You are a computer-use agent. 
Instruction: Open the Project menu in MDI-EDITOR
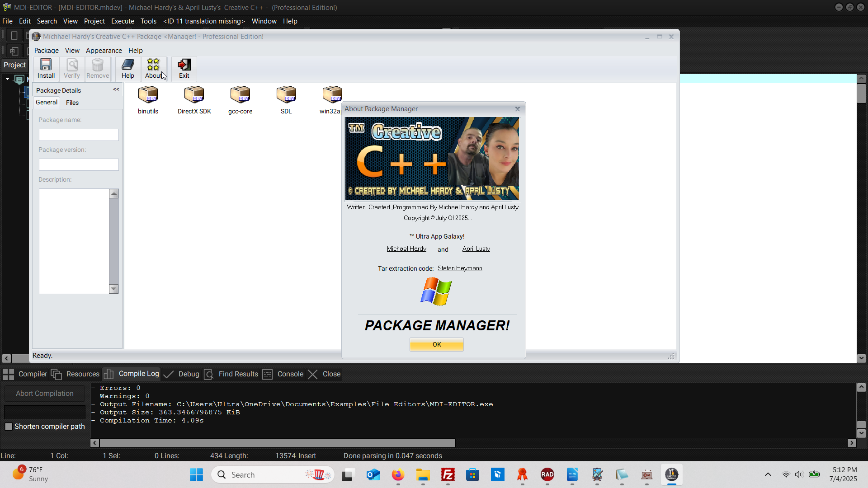[x=94, y=21]
